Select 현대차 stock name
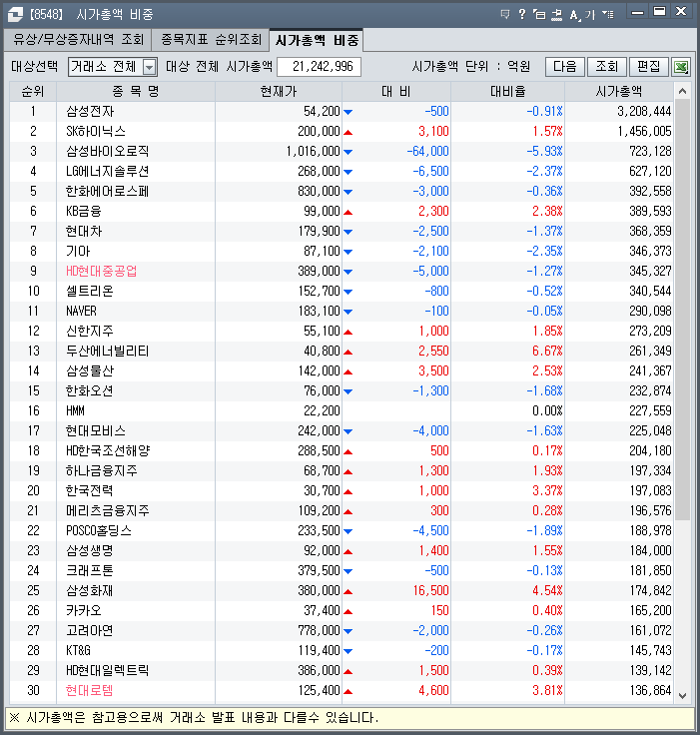This screenshot has height=735, width=700. (84, 231)
